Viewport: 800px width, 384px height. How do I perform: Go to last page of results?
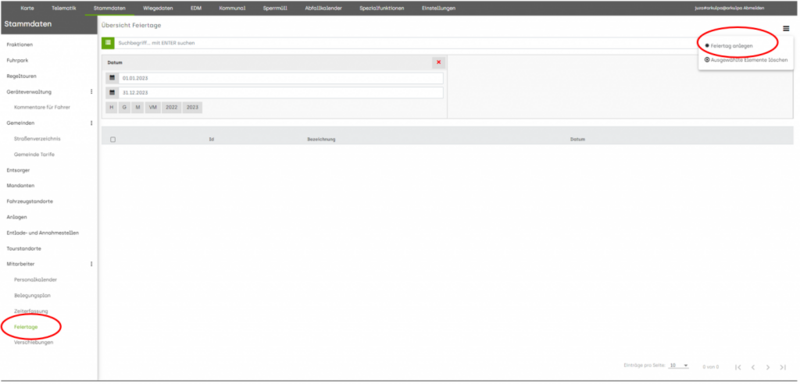(783, 367)
